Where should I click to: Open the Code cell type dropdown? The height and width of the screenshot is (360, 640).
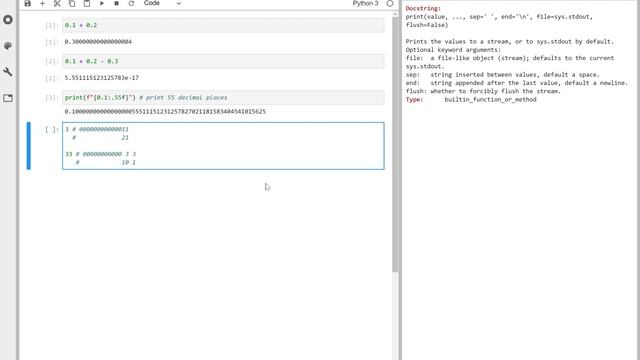[162, 3]
